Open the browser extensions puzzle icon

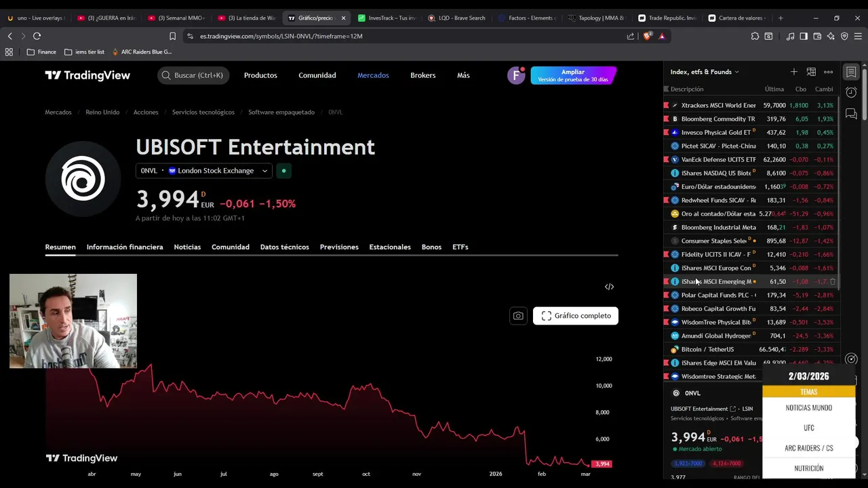click(755, 36)
